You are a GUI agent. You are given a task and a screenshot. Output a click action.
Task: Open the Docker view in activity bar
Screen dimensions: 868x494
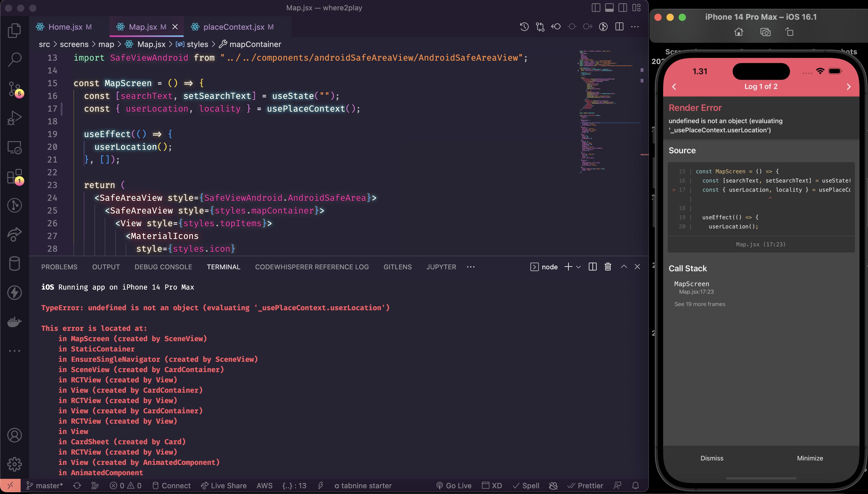14,322
